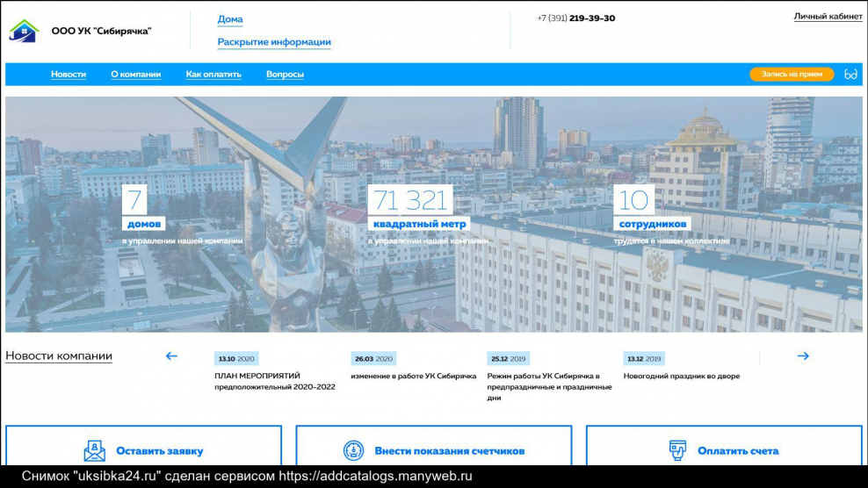Click the Сибирячка house logo icon
The height and width of the screenshot is (488, 868).
click(24, 31)
